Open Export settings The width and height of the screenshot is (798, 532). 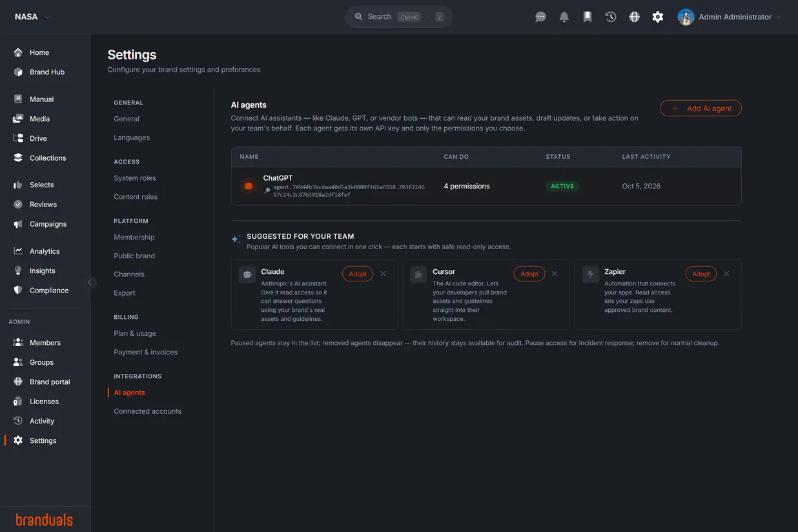pos(125,293)
